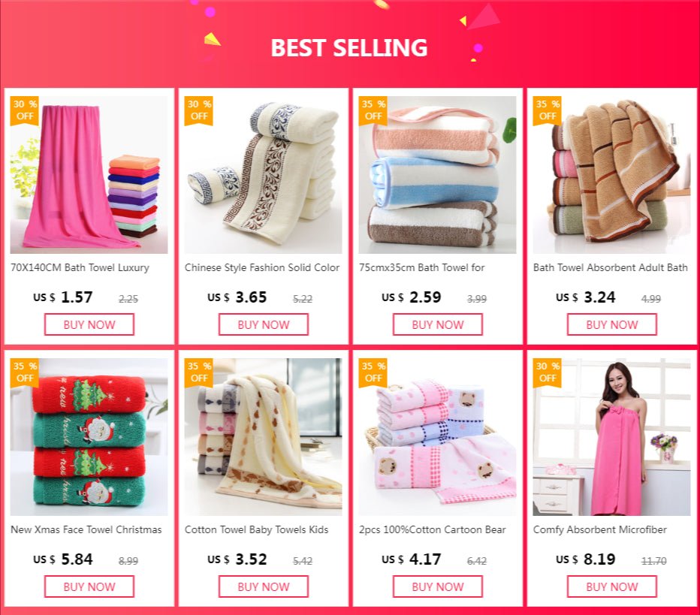The height and width of the screenshot is (615, 700).
Task: Click the 35% OFF badge on Xmas Face Towel
Action: coord(25,372)
